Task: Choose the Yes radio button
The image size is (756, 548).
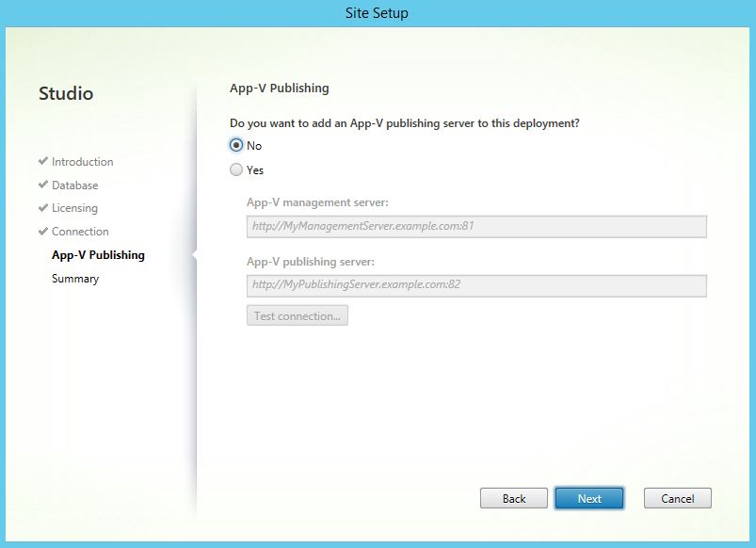Action: pyautogui.click(x=236, y=170)
